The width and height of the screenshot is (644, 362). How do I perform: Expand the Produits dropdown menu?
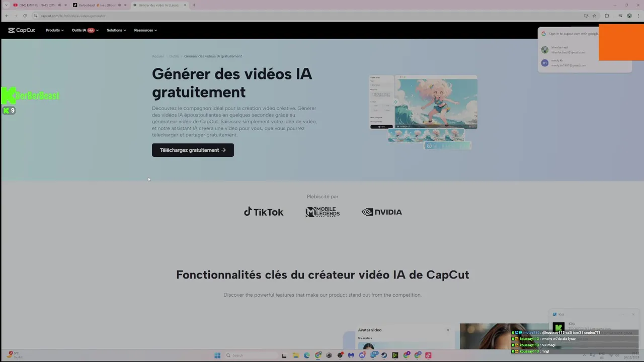pos(55,30)
